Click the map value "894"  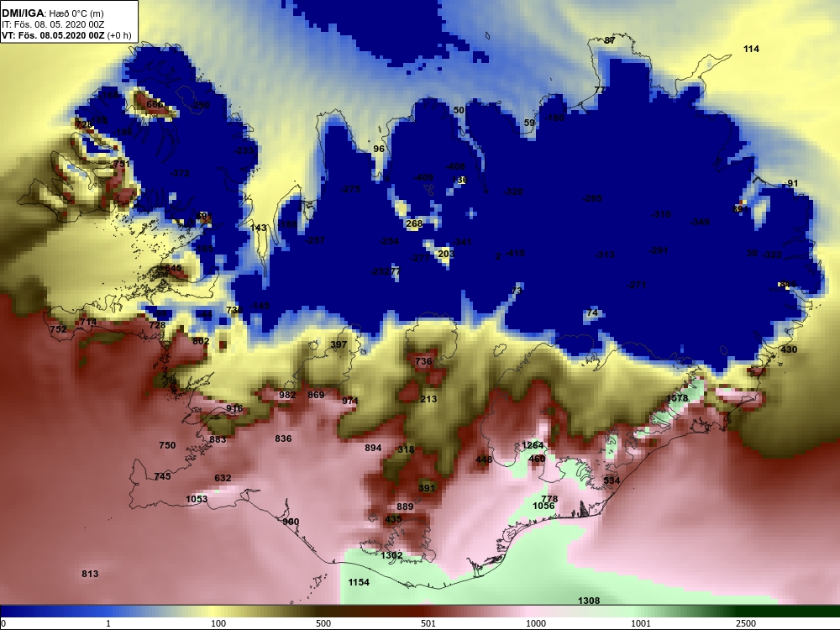pyautogui.click(x=373, y=448)
